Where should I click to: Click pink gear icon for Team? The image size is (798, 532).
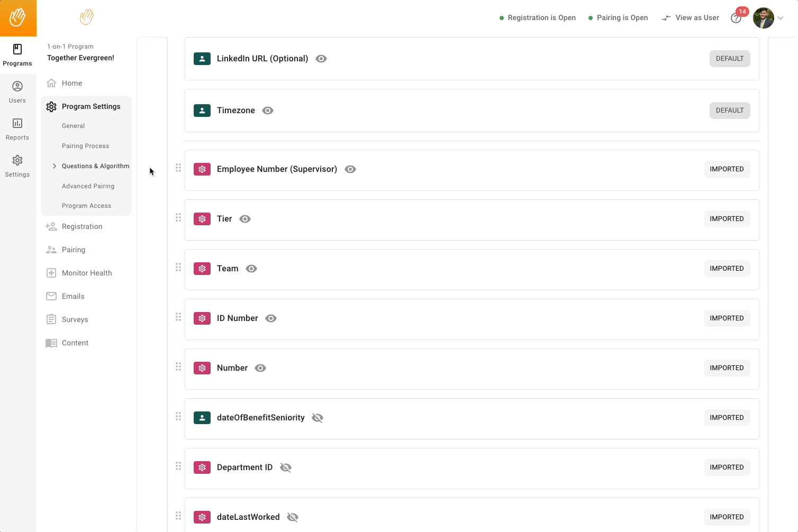click(x=202, y=269)
